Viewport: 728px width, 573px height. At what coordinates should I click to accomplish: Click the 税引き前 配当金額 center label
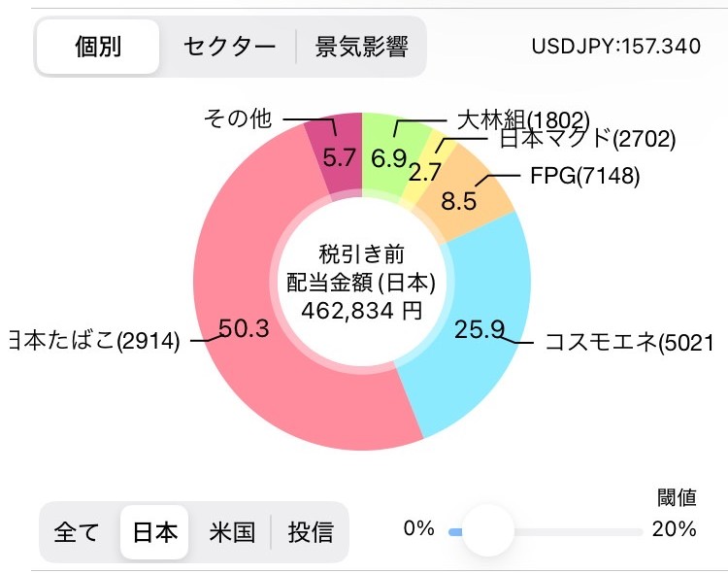(361, 283)
